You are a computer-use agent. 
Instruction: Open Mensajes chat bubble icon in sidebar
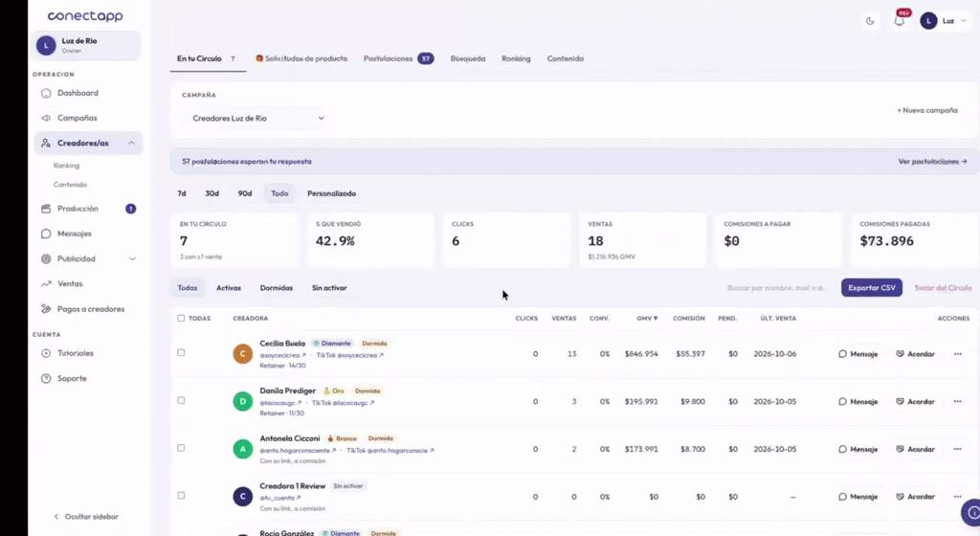coord(46,234)
